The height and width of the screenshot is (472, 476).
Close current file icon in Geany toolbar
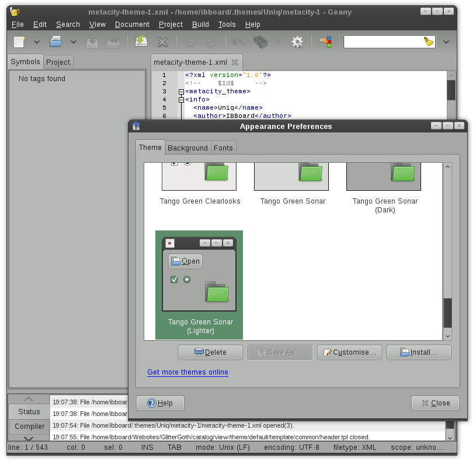pyautogui.click(x=162, y=42)
